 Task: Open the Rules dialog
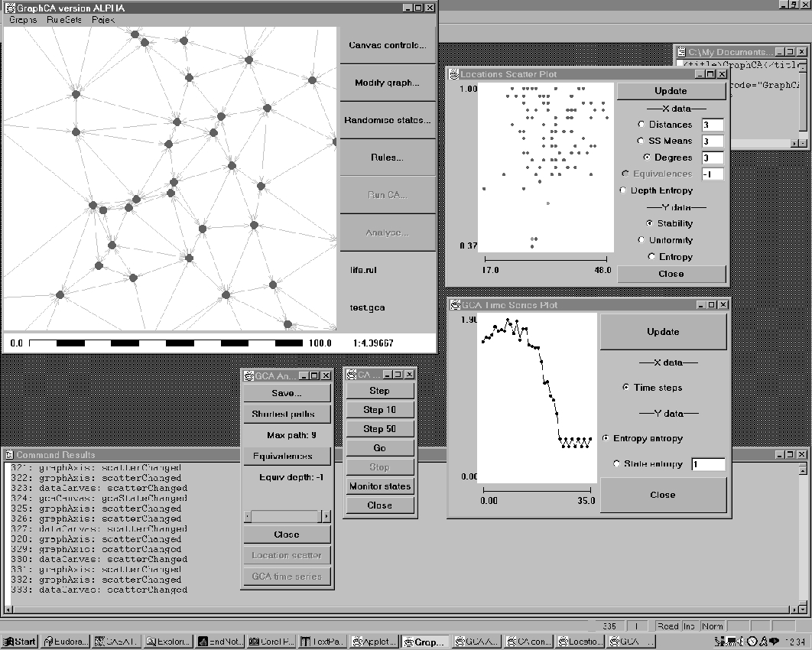pos(387,158)
